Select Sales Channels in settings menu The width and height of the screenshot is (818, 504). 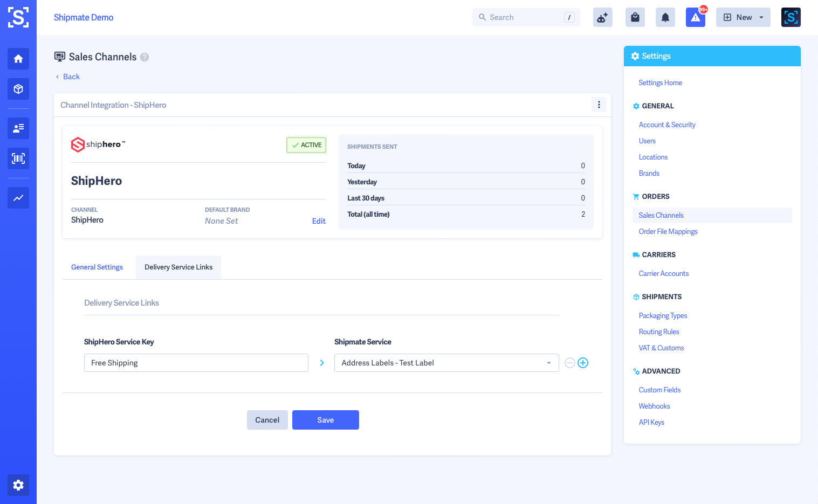tap(712, 215)
